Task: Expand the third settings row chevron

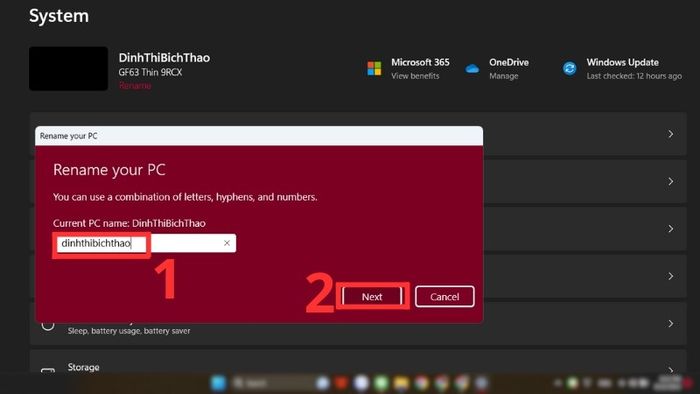Action: pyautogui.click(x=671, y=228)
